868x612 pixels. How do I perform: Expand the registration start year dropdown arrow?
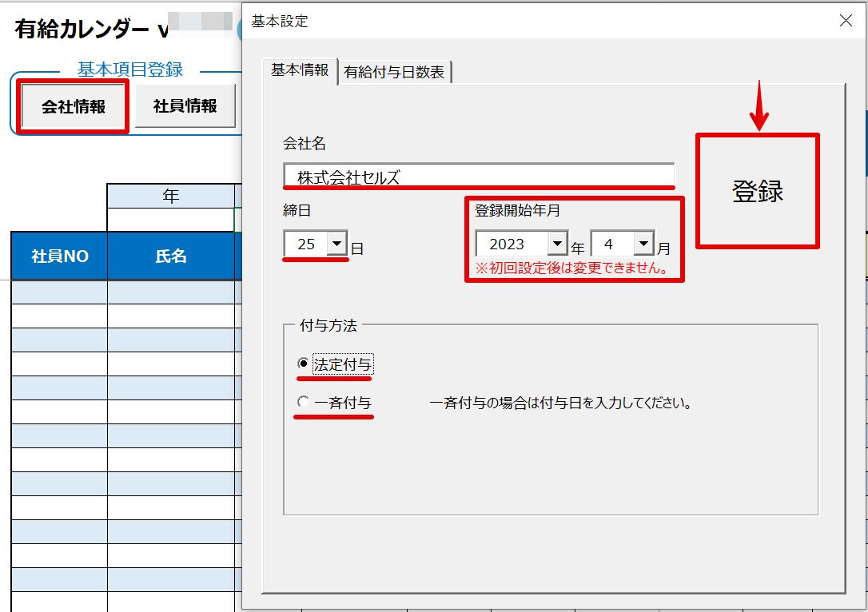(x=557, y=243)
